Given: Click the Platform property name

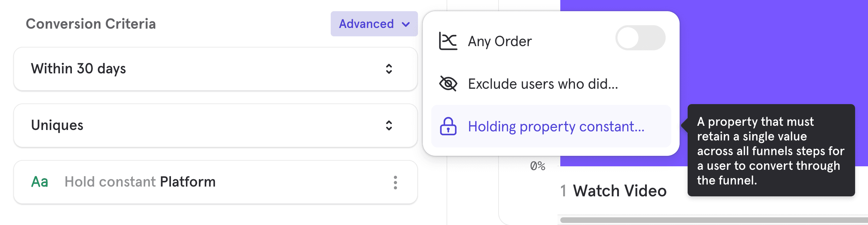Looking at the screenshot, I should point(188,182).
